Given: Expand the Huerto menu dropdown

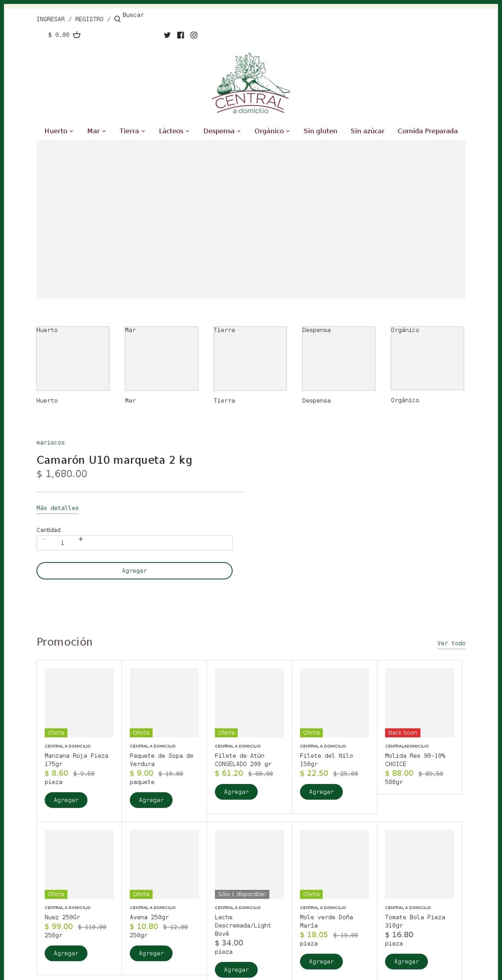Looking at the screenshot, I should 59,131.
